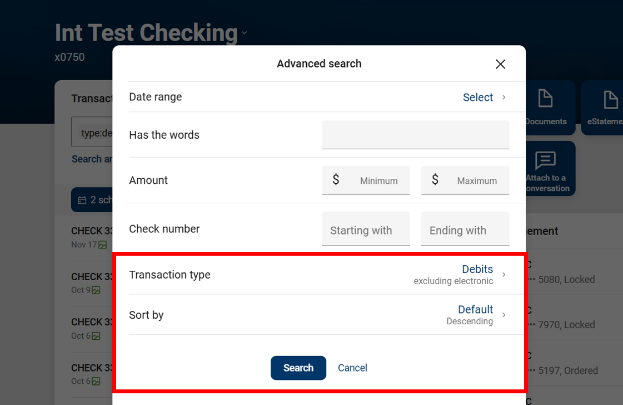Click the dollar sign in Minimum field
This screenshot has height=405, width=623.
tap(336, 181)
